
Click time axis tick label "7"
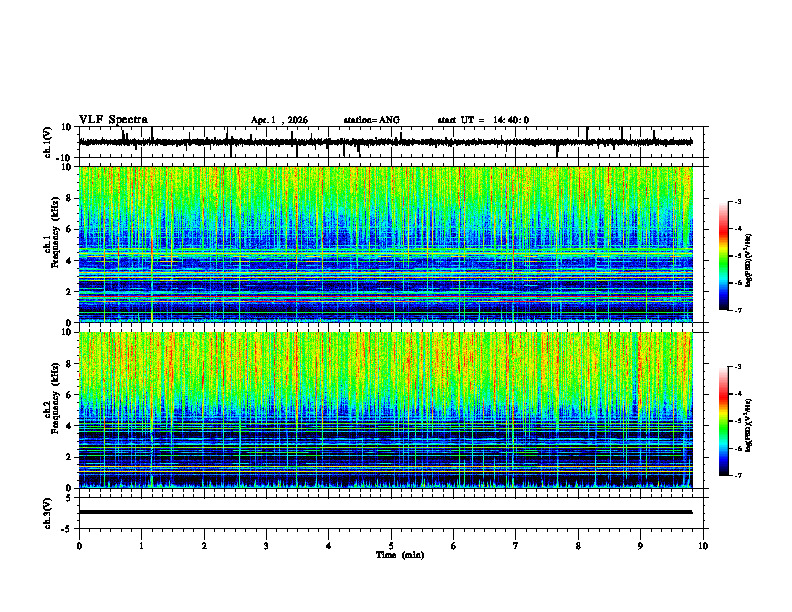coord(516,546)
